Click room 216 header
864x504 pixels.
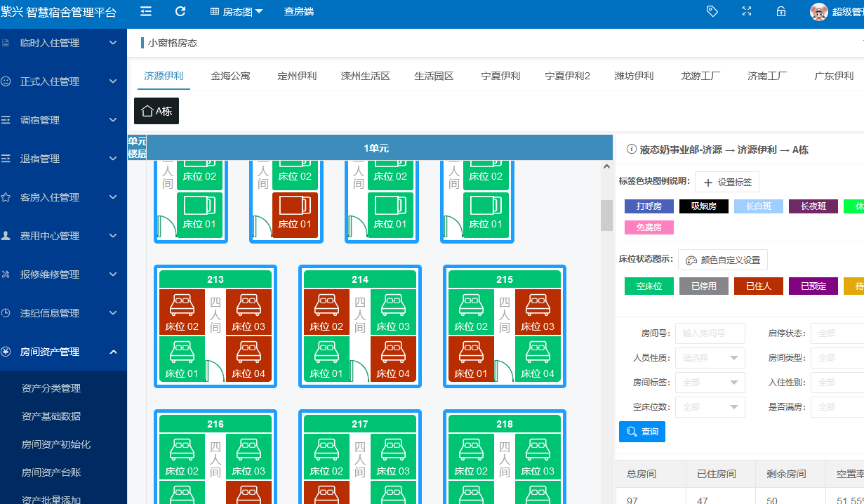[215, 424]
